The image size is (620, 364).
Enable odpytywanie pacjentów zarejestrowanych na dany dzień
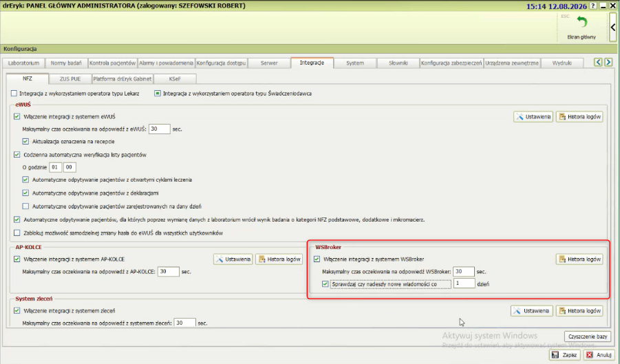pyautogui.click(x=25, y=206)
